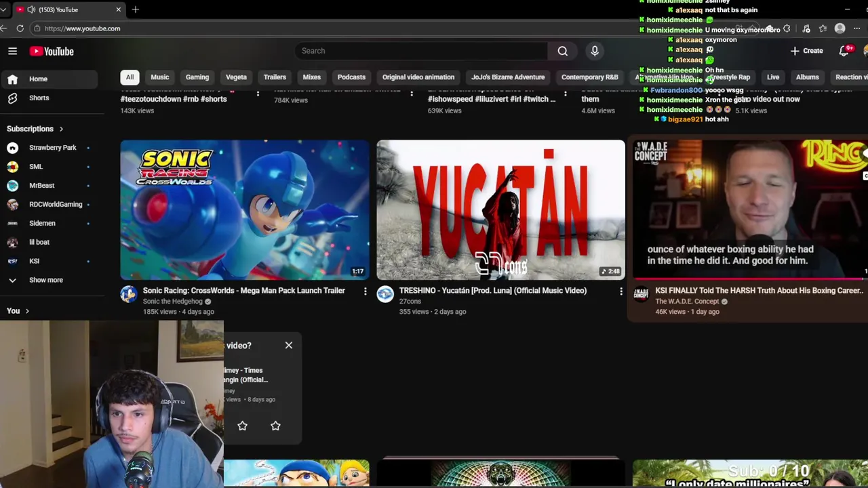
Task: Close the video survey popup
Action: [289, 346]
